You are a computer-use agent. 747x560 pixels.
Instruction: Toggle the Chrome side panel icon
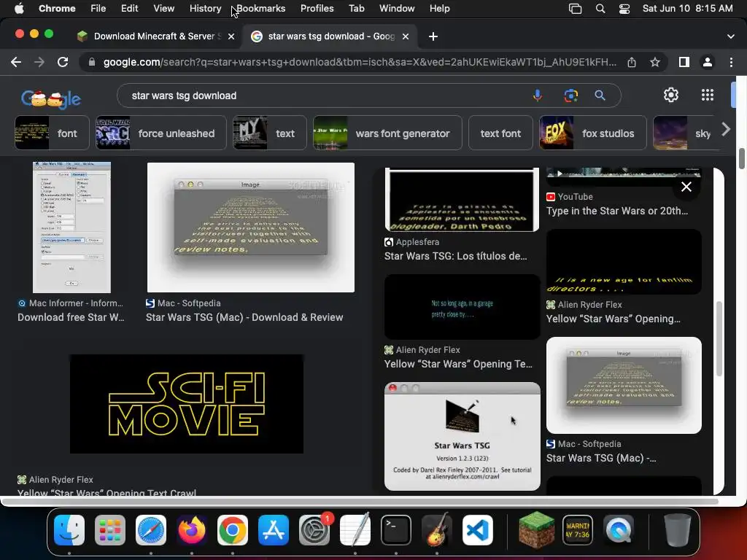tap(684, 62)
